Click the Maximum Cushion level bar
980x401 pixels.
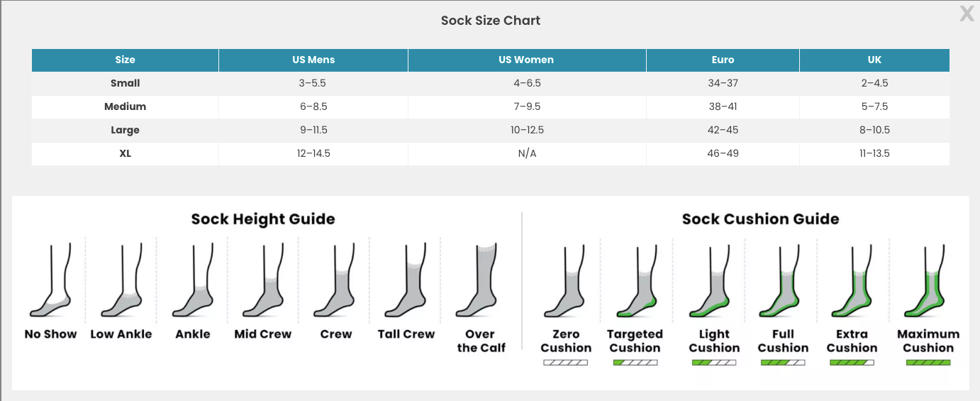pyautogui.click(x=928, y=363)
